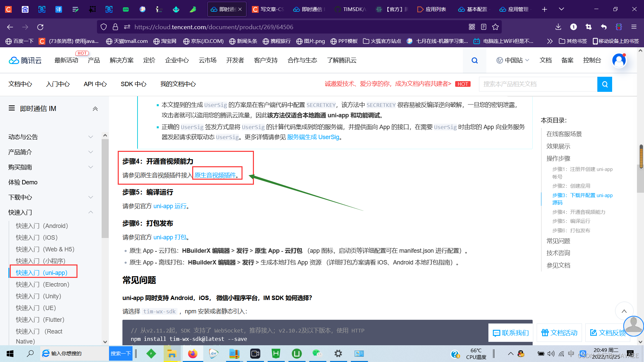Reload the page with browser refresh icon

click(x=40, y=27)
